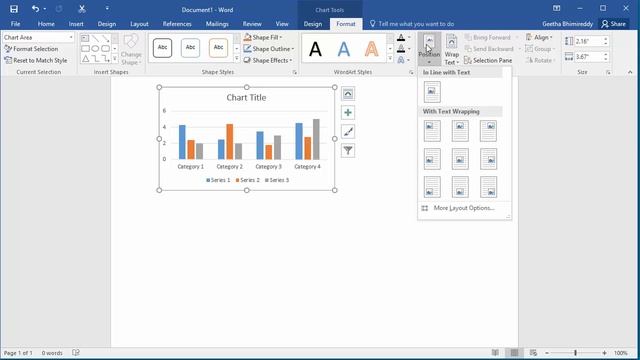Image resolution: width=640 pixels, height=360 pixels.
Task: Select the middle left text wrapping position
Action: [x=432, y=159]
